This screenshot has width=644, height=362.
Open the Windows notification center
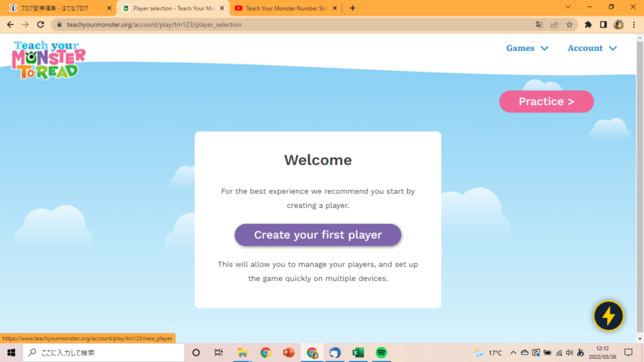pos(628,353)
